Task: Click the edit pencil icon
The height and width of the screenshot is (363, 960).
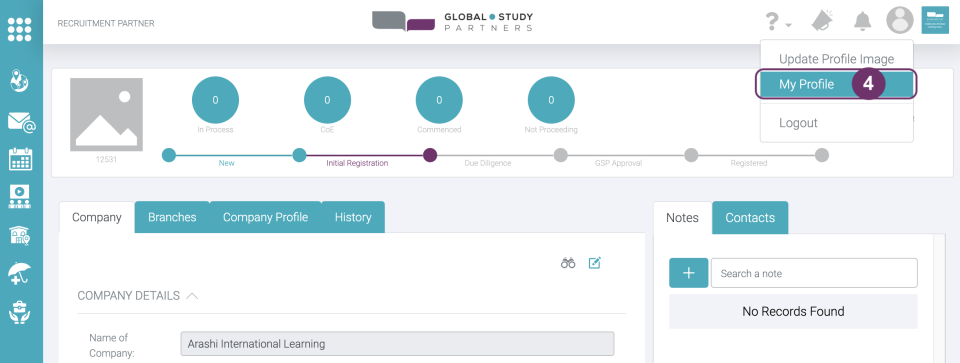Action: coord(594,263)
